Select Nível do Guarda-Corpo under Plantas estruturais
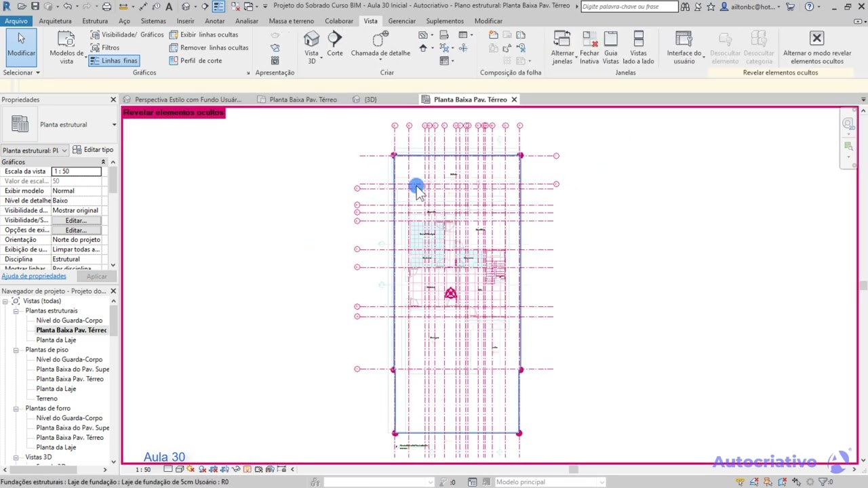This screenshot has height=488, width=868. coord(69,321)
